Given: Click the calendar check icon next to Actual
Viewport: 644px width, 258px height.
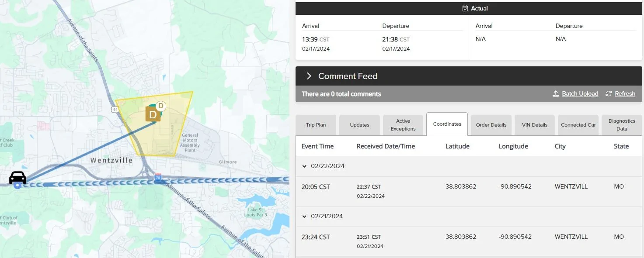Looking at the screenshot, I should point(465,8).
